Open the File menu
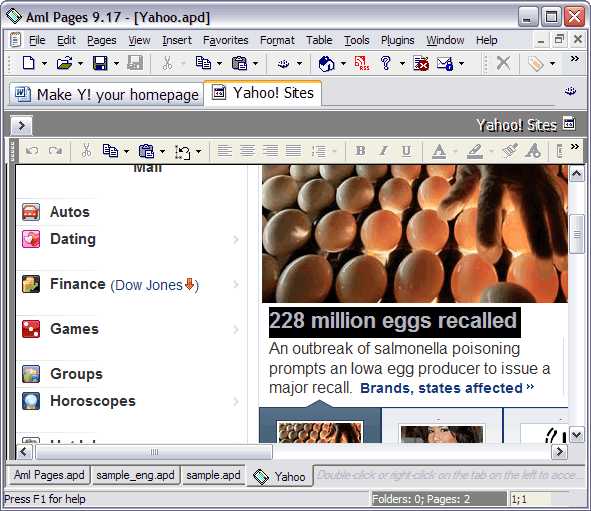This screenshot has width=591, height=511. pyautogui.click(x=37, y=40)
